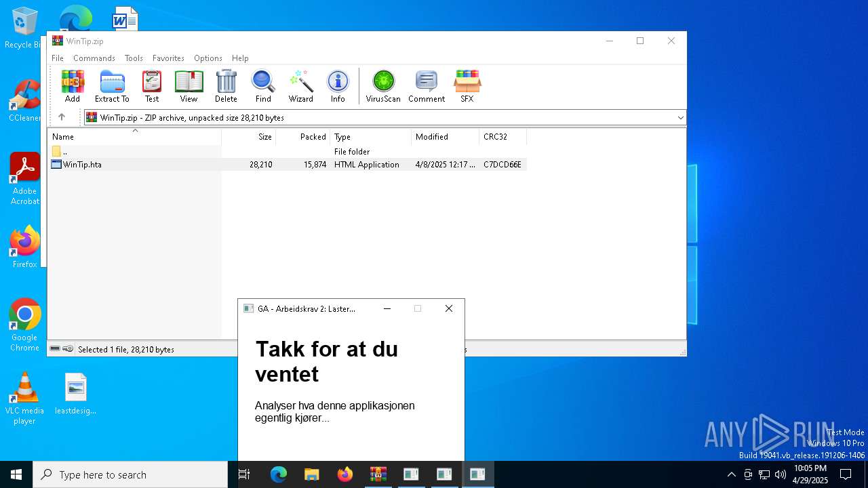Open the Favorites menu
This screenshot has width=868, height=488.
[168, 58]
